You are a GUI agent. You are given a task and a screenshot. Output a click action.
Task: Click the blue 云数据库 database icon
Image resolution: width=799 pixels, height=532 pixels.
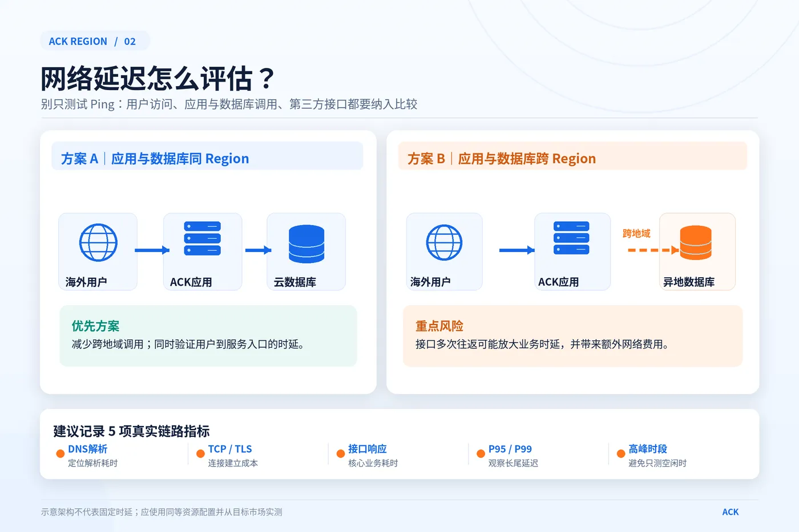point(306,244)
